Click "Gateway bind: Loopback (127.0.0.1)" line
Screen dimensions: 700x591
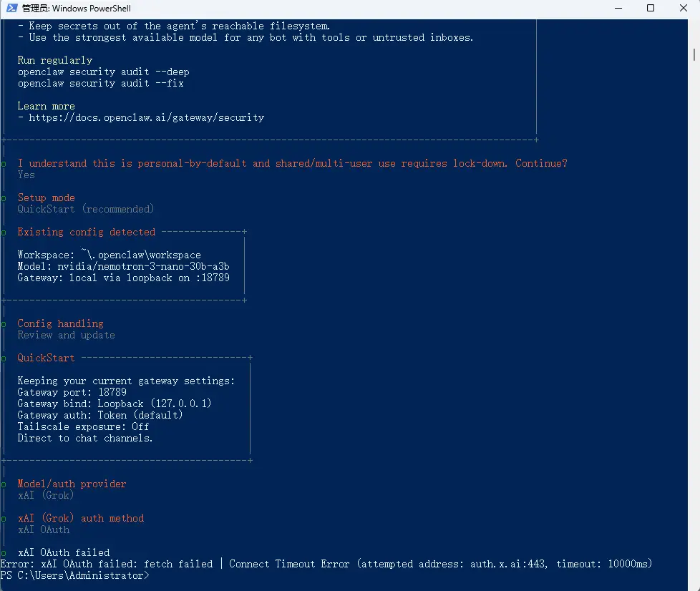click(115, 404)
